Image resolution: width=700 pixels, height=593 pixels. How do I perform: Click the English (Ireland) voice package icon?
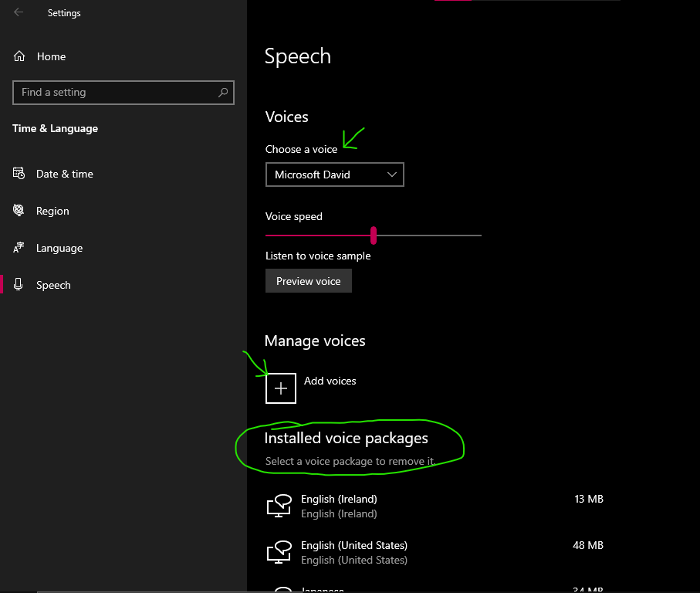pos(279,506)
